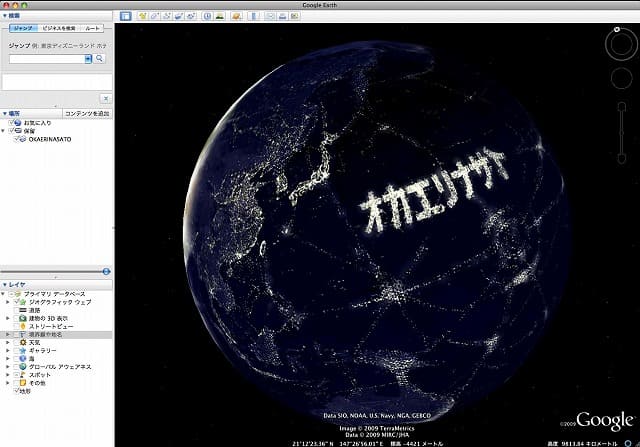Click the planet switcher toolbar icon

[236, 16]
